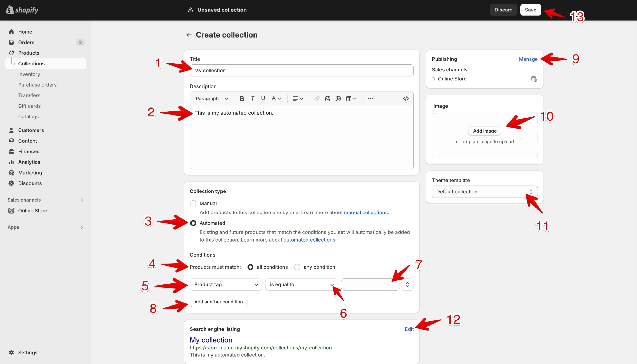Switch to HTML code view
Screen dimensions: 637x364
point(406,99)
